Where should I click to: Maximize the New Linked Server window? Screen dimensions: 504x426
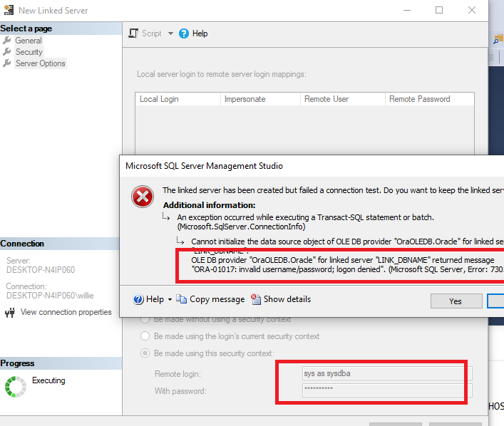pyautogui.click(x=439, y=10)
